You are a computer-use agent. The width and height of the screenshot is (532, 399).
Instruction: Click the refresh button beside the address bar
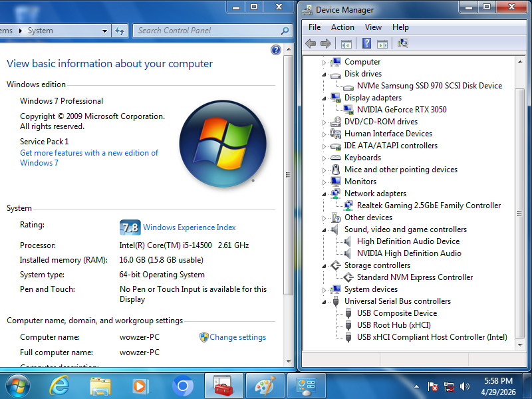(120, 31)
